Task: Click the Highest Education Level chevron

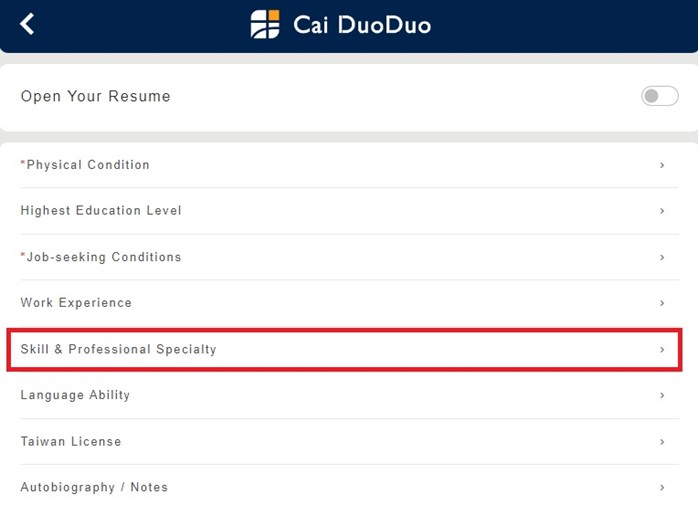Action: 662,211
